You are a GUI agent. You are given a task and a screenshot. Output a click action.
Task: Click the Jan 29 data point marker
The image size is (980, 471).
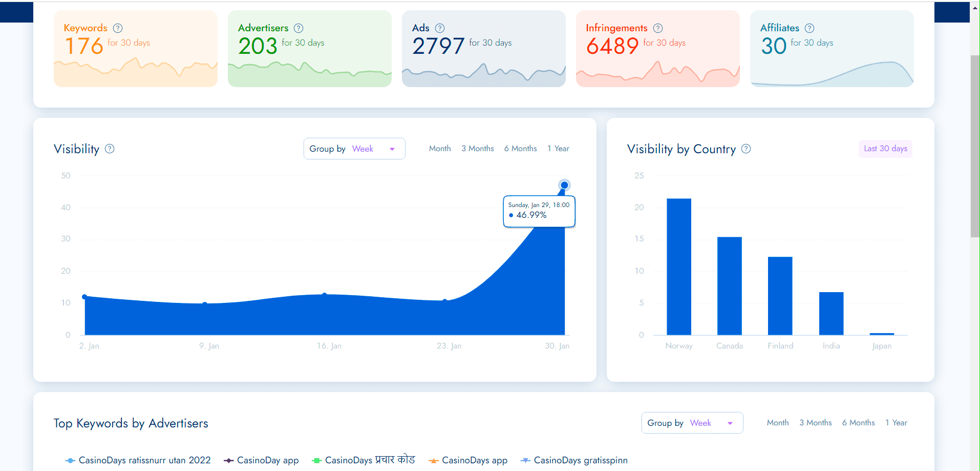[564, 185]
